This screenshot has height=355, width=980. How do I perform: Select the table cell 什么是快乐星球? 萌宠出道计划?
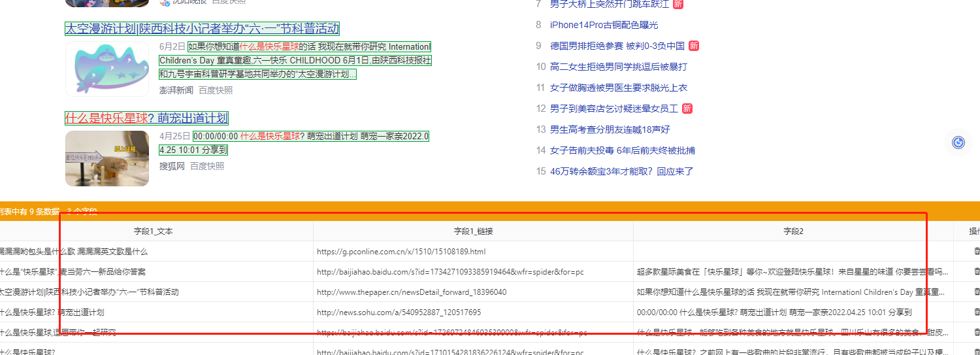pyautogui.click(x=156, y=312)
